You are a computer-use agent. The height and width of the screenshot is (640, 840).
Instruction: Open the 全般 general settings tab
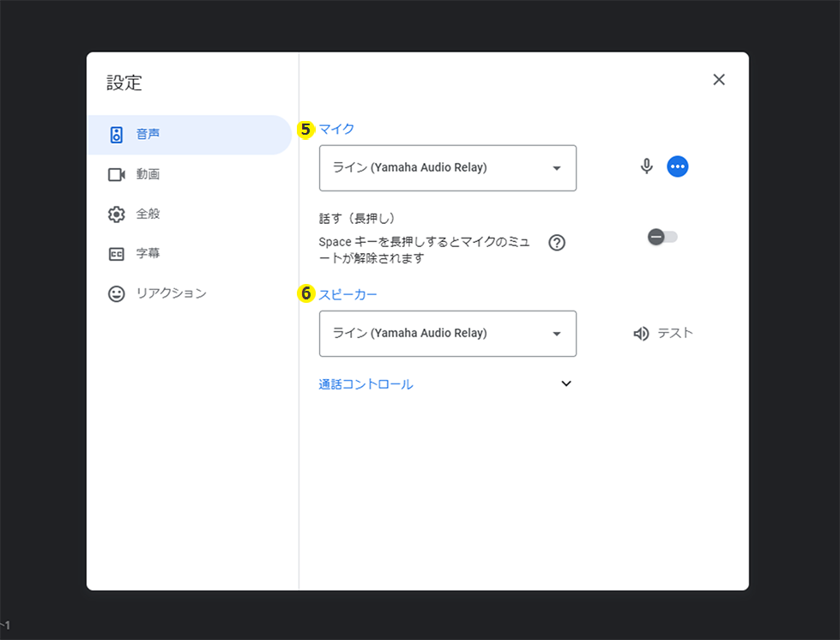tap(190, 214)
